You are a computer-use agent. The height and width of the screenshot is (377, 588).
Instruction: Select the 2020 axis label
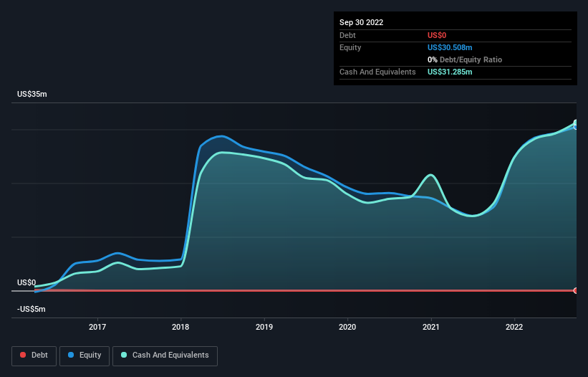click(347, 327)
